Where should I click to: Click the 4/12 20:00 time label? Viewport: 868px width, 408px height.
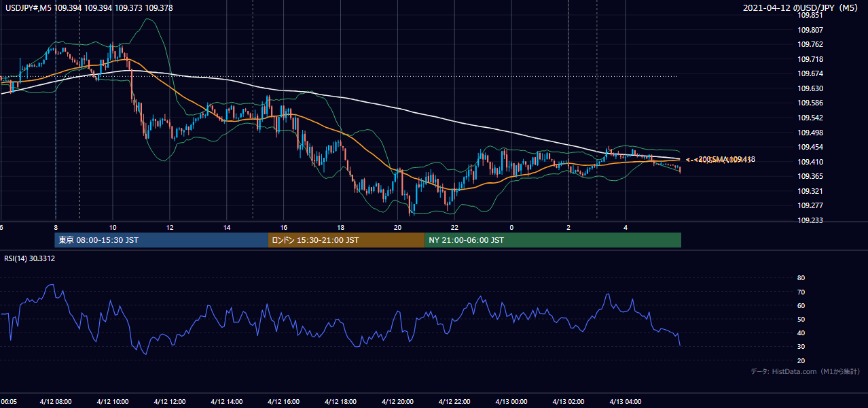point(398,402)
